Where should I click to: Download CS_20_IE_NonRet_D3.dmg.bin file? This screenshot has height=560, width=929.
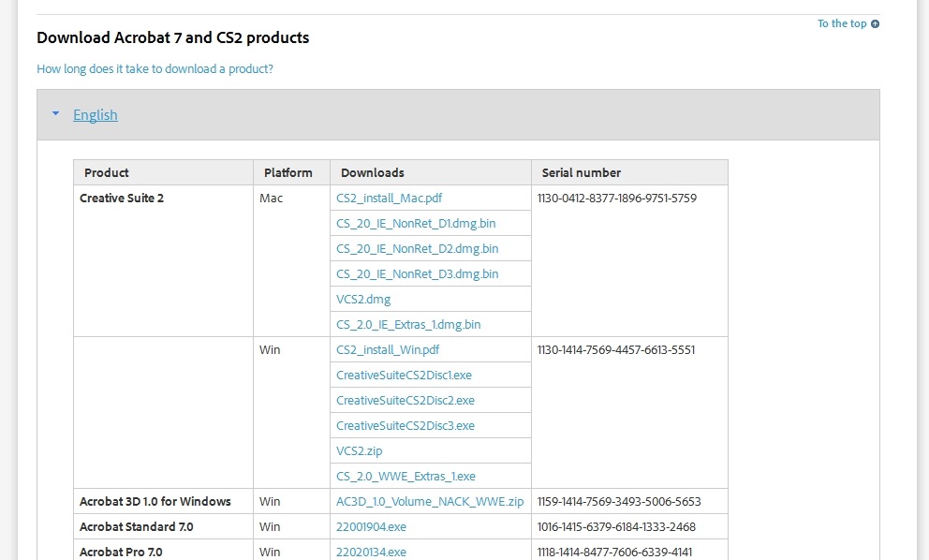[417, 274]
